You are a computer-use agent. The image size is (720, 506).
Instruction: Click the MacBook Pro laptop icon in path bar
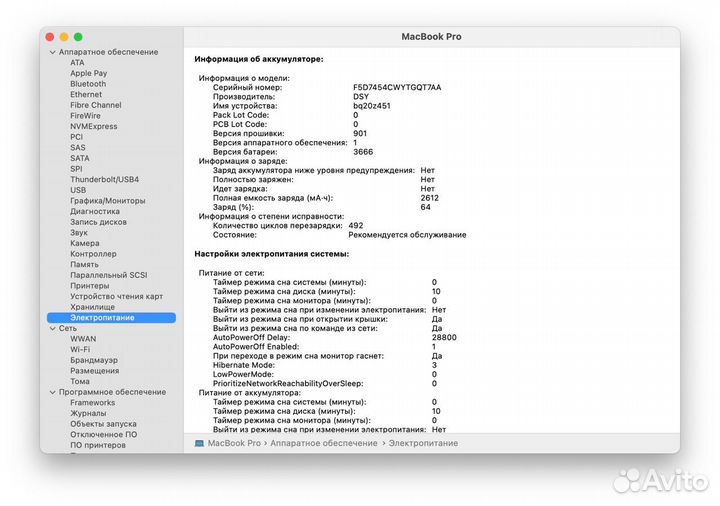coord(199,444)
